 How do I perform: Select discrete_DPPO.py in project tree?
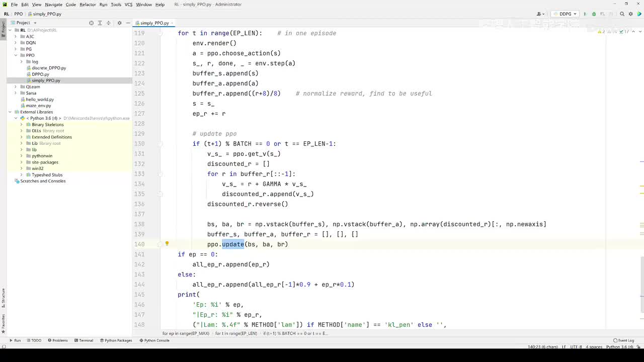(49, 68)
